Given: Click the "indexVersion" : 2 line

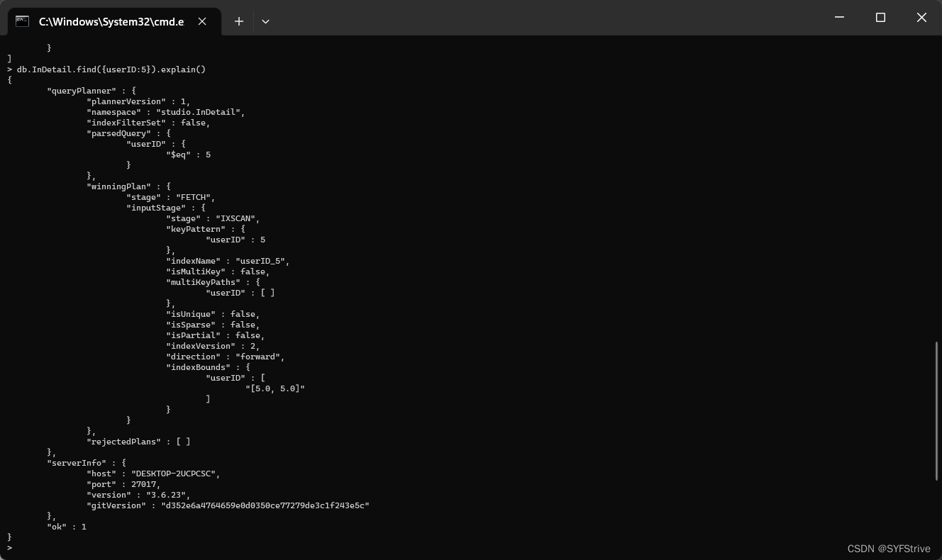Looking at the screenshot, I should [x=213, y=346].
